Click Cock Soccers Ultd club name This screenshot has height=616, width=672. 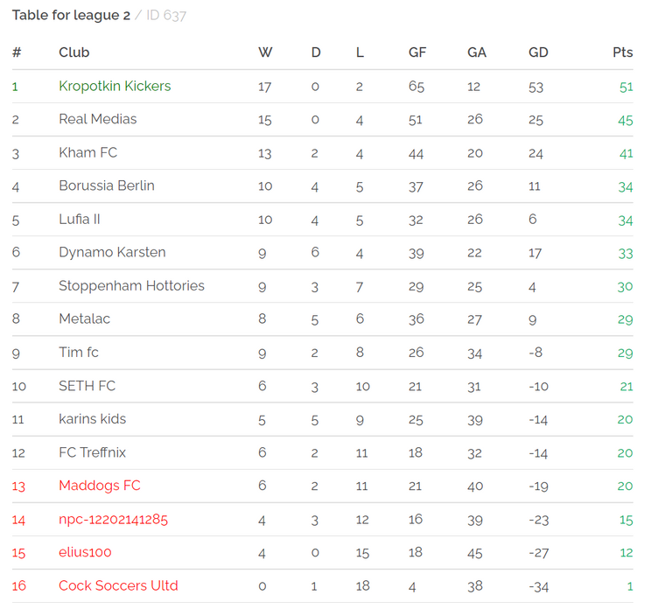click(x=118, y=585)
